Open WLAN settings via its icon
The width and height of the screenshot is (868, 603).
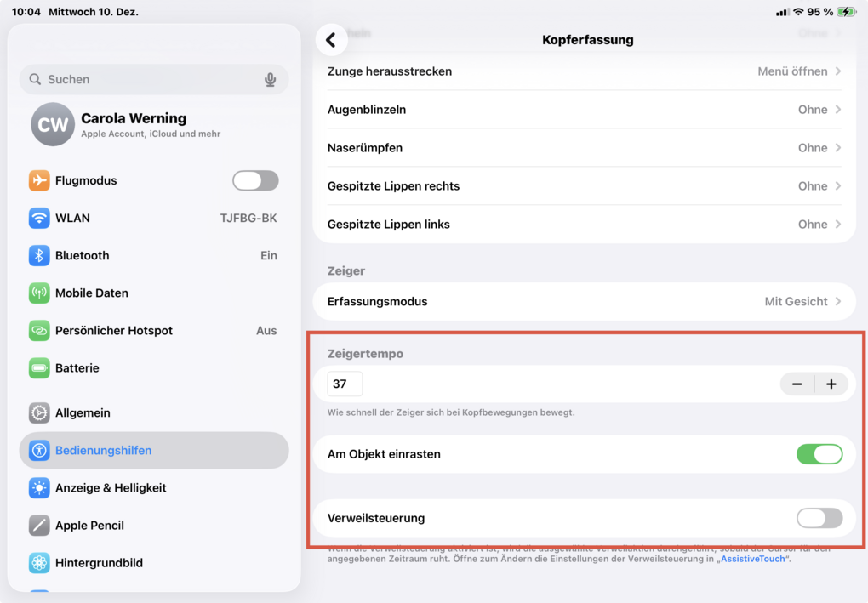(39, 218)
